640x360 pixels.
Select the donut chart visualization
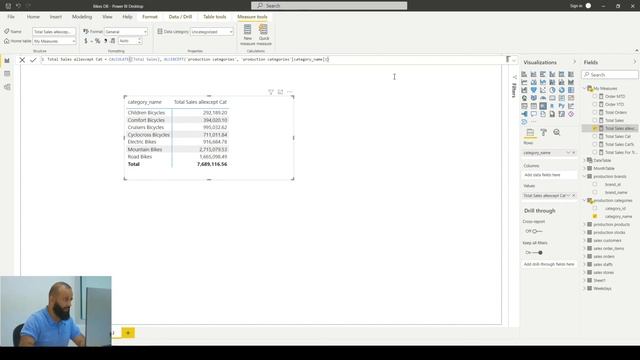(x=562, y=90)
